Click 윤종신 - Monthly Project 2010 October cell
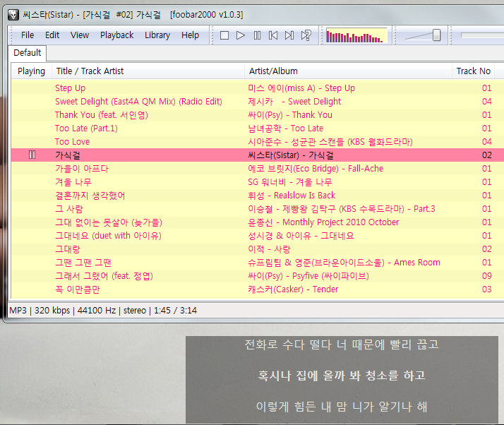This screenshot has height=425, width=504. (323, 222)
